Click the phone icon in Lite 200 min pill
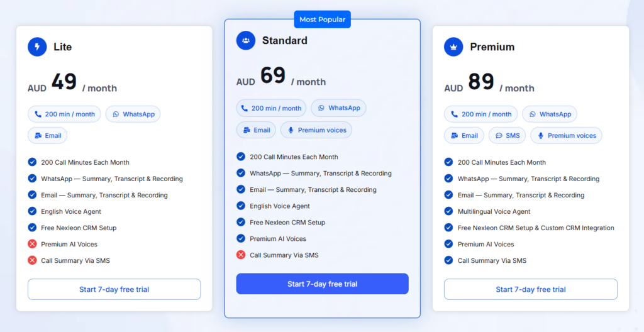 (x=38, y=114)
